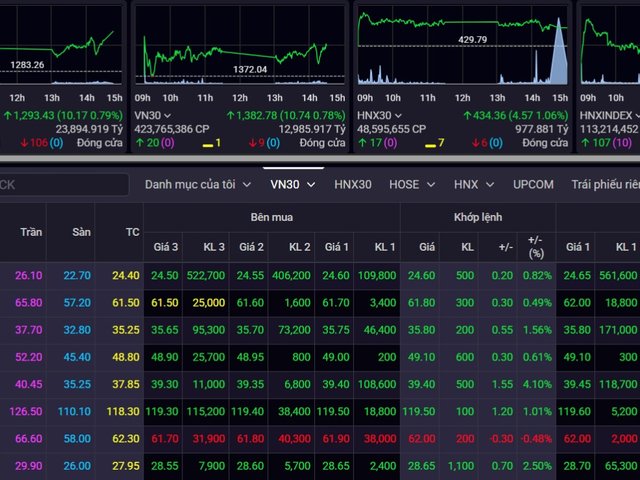Screen dimensions: 640x480
Task: Open the HNX market dropdown
Action: [473, 185]
